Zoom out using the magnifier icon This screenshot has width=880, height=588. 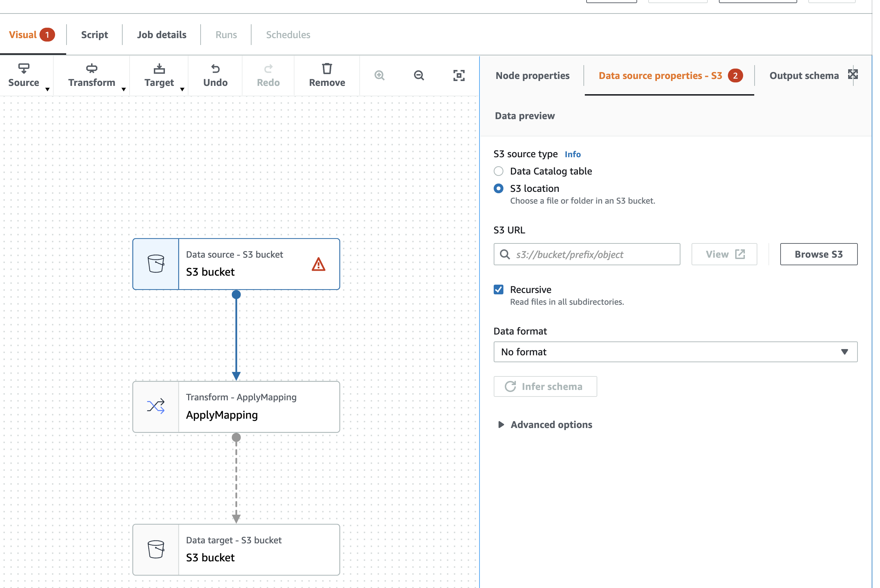tap(419, 75)
